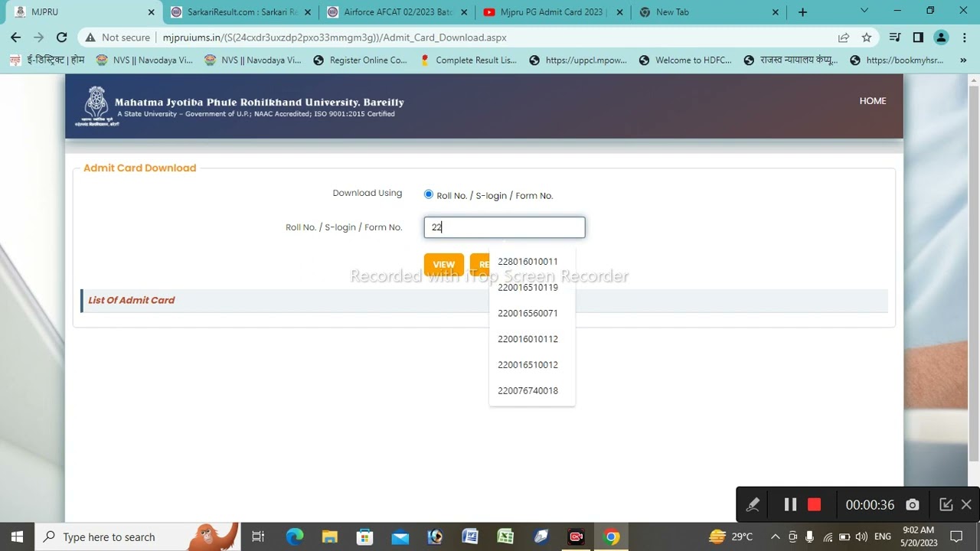
Task: Stop the screen recording red button
Action: (x=815, y=504)
